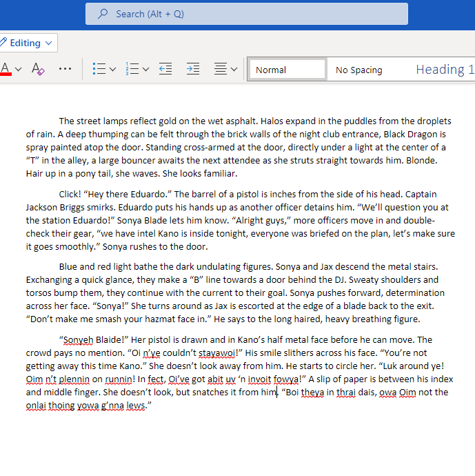Apply red font color with A icon

click(6, 69)
